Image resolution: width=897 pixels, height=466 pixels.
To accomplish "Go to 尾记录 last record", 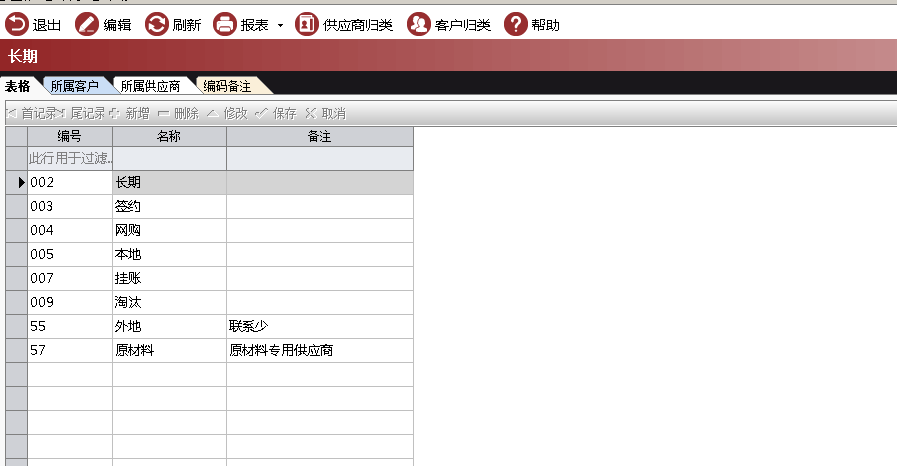I will click(82, 113).
